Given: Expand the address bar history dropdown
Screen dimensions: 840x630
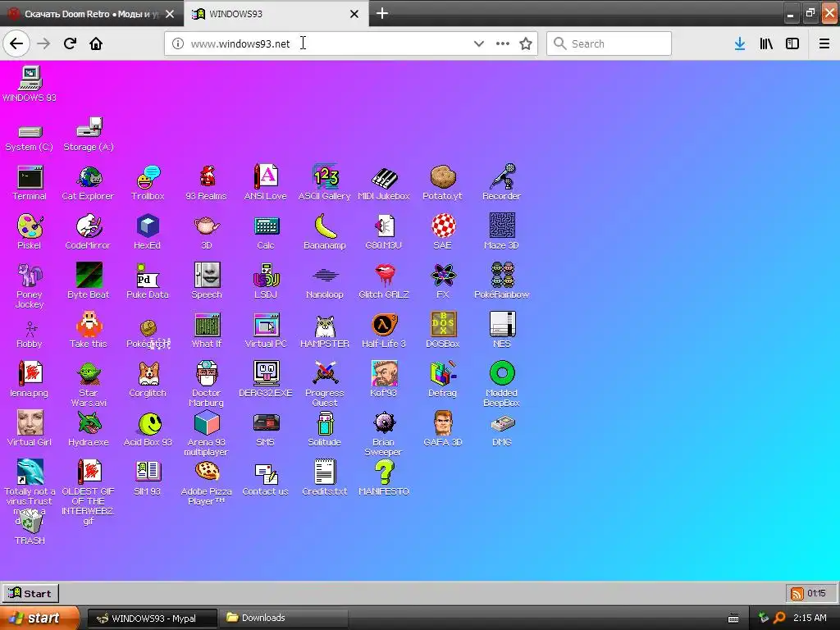Looking at the screenshot, I should click(x=479, y=44).
